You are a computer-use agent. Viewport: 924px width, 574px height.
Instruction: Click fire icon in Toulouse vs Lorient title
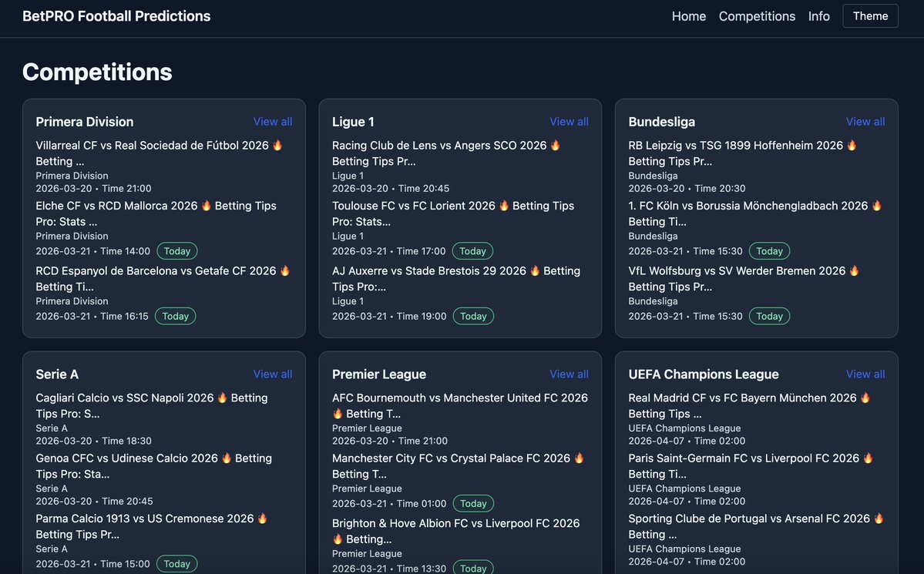pyautogui.click(x=504, y=205)
